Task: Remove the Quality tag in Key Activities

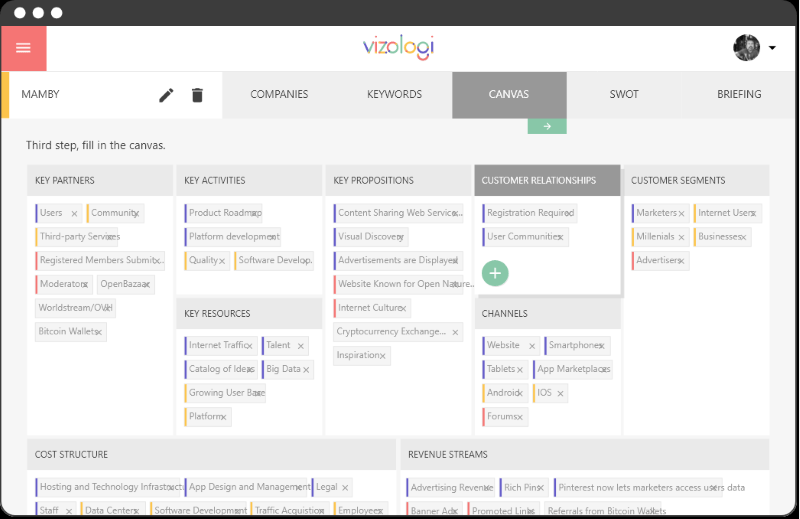Action: [222, 261]
